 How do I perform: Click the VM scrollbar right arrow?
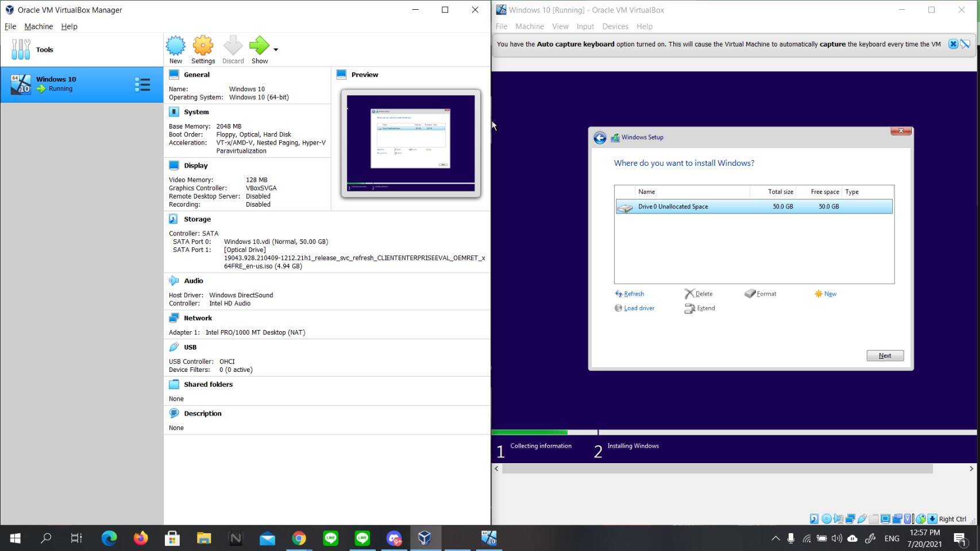[x=971, y=469]
